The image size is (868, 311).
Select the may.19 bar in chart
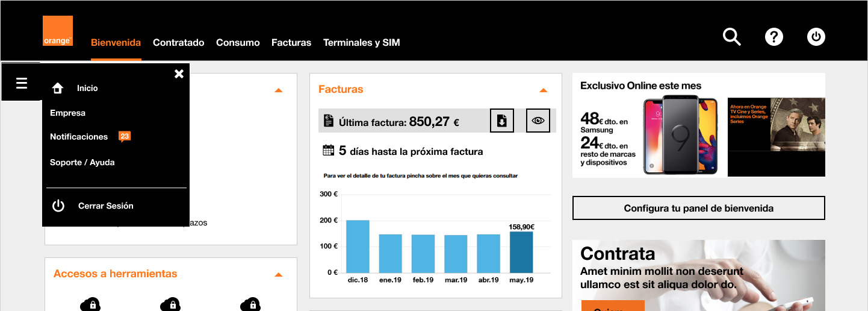[x=521, y=252]
